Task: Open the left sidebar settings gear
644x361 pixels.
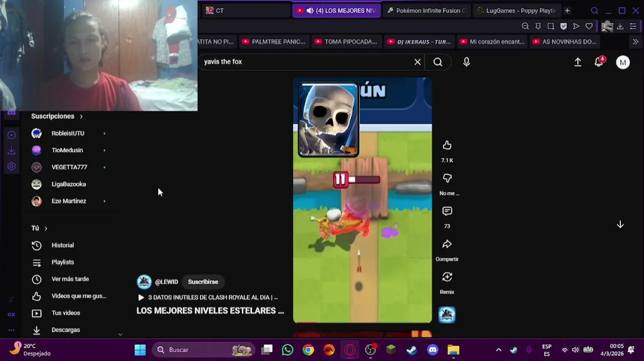Action: click(12, 166)
